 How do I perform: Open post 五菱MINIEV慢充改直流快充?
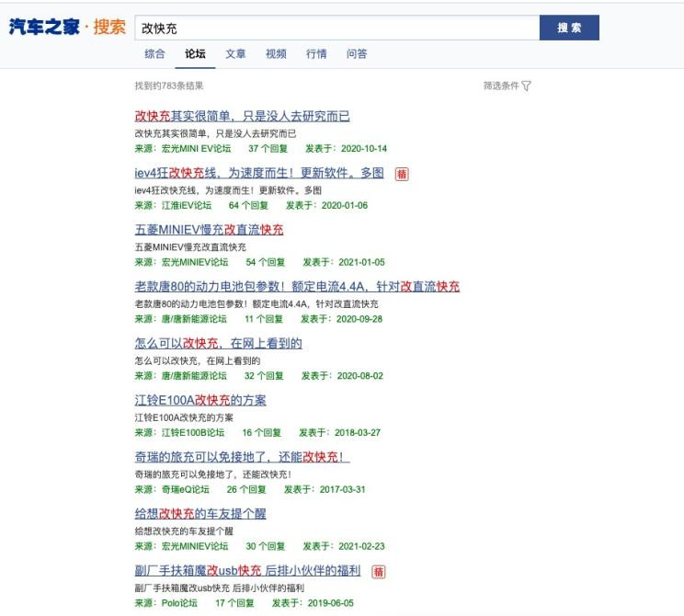tap(209, 230)
